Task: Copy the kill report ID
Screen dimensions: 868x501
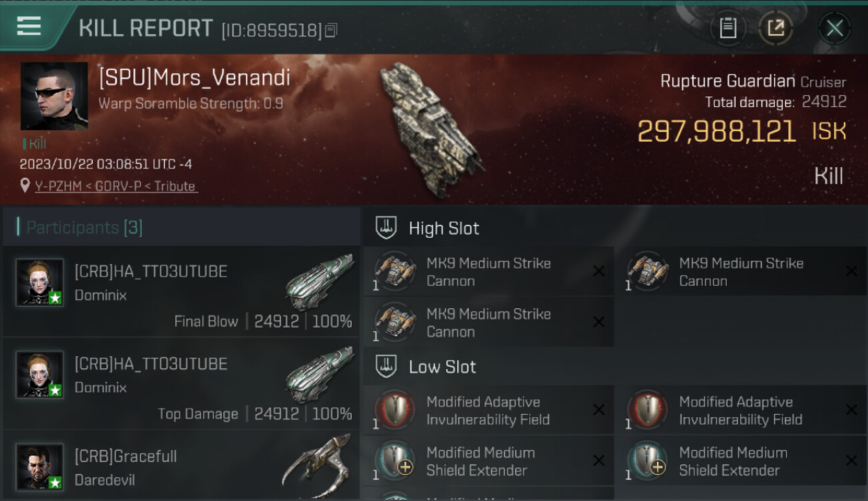Action: click(331, 30)
